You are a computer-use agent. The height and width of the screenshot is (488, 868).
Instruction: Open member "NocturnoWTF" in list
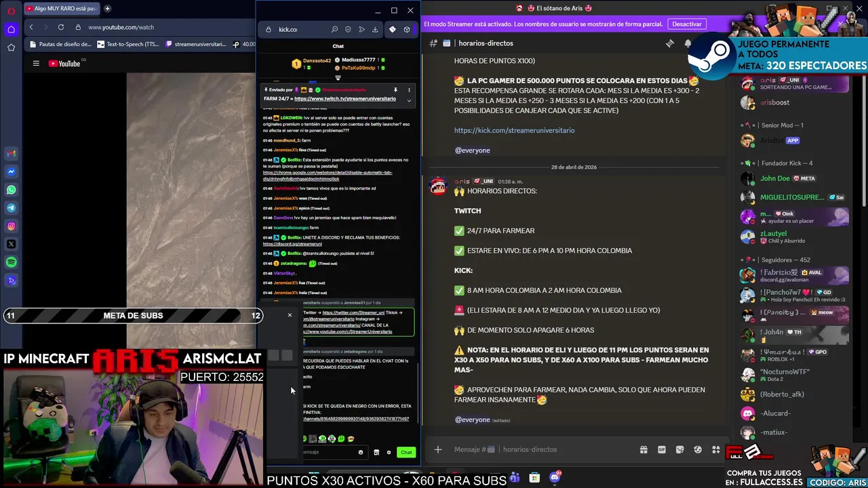pyautogui.click(x=793, y=375)
